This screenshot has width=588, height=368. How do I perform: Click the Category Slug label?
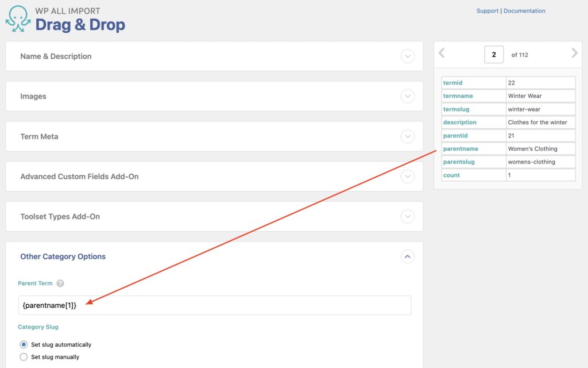(x=38, y=327)
